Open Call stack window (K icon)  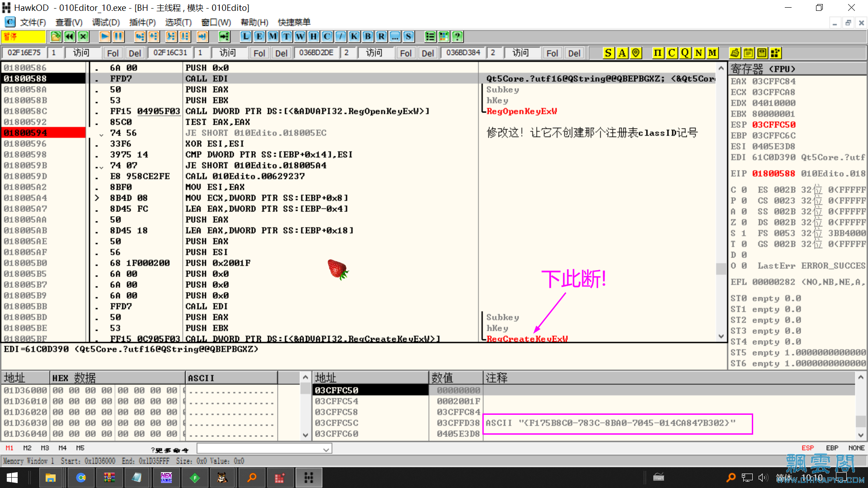[x=354, y=37]
